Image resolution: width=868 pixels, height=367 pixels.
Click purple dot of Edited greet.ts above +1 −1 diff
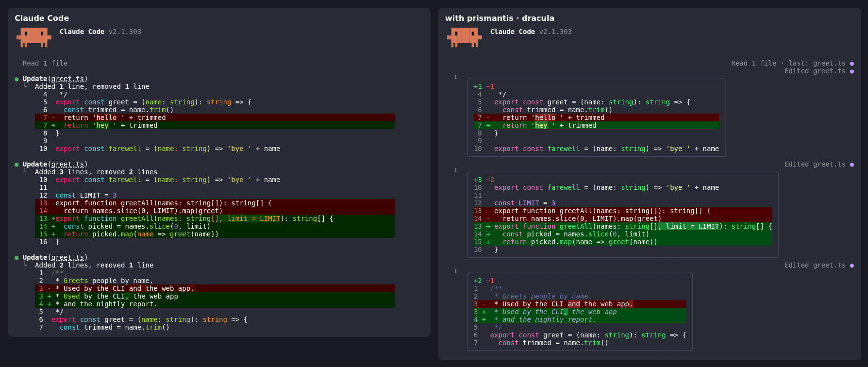pyautogui.click(x=852, y=71)
